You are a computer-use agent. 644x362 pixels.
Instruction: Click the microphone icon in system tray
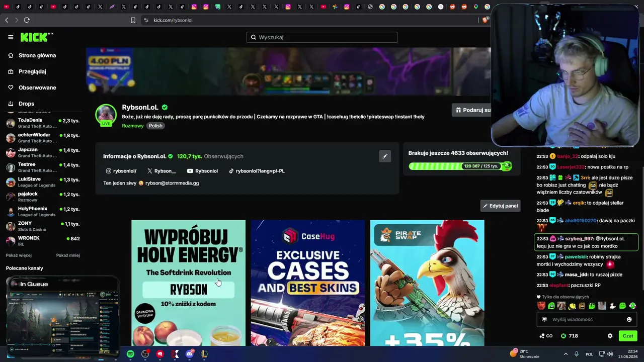pyautogui.click(x=577, y=354)
